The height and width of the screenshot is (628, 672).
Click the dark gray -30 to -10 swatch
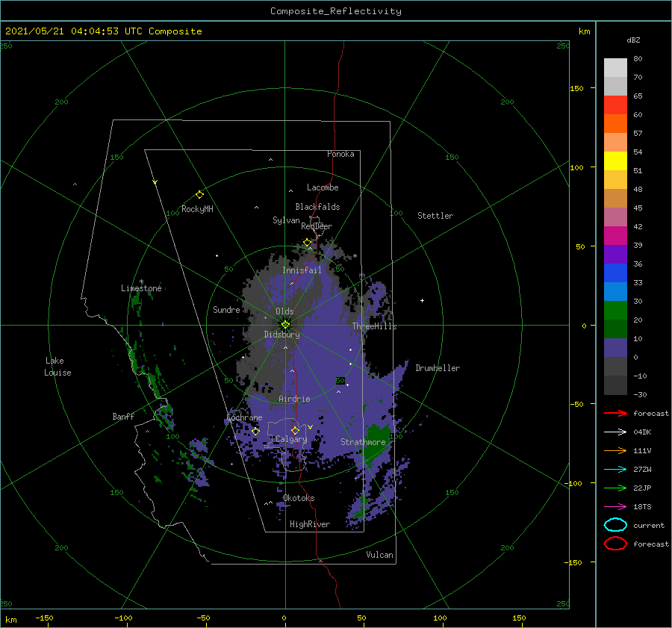point(615,385)
